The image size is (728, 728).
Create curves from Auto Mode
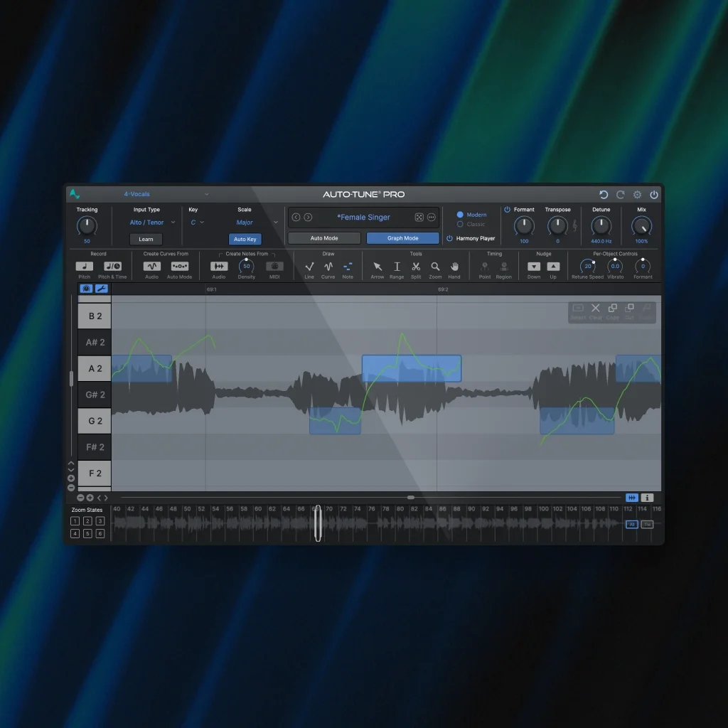click(180, 266)
